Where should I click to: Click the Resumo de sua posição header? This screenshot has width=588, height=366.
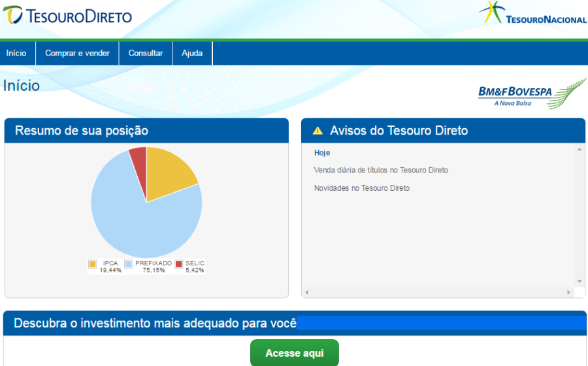click(146, 131)
